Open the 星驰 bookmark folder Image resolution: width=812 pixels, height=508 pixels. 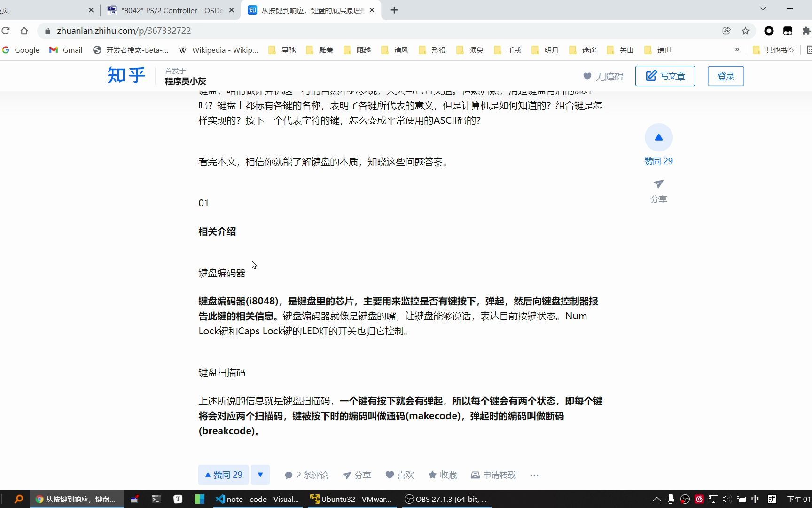click(282, 50)
